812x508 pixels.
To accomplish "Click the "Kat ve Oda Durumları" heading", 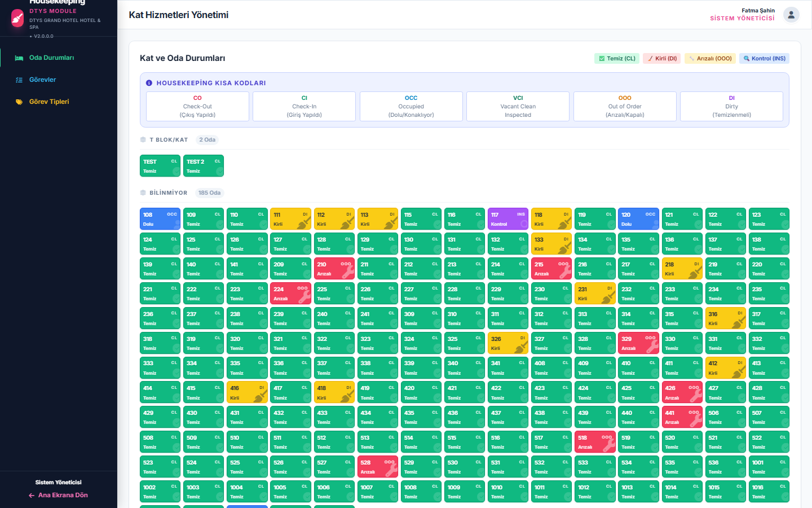I will click(x=183, y=58).
